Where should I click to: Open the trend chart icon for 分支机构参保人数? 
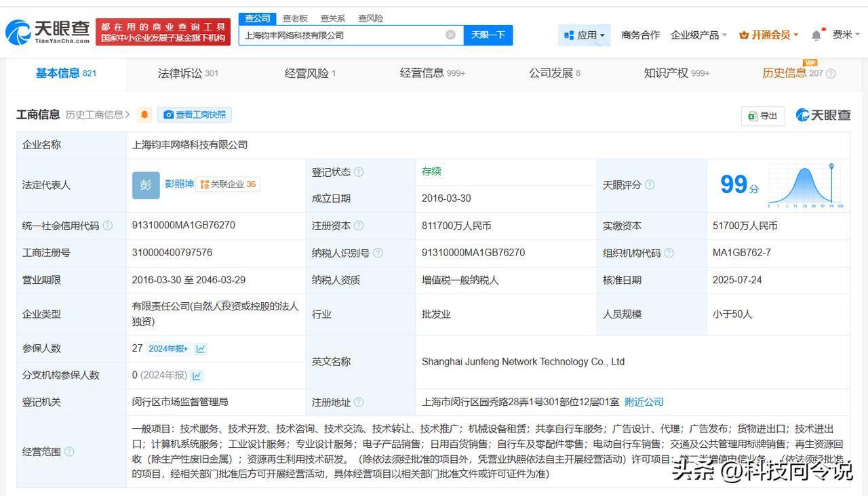(x=197, y=375)
